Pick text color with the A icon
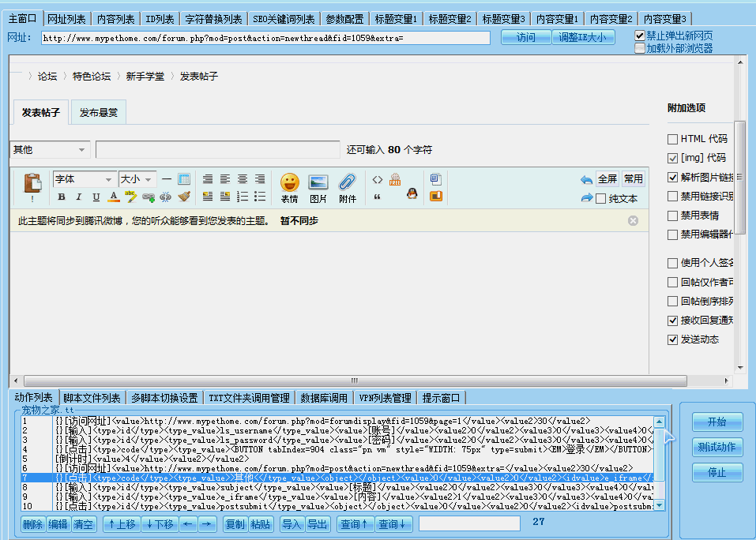Viewport: 756px width, 540px height. 113,197
